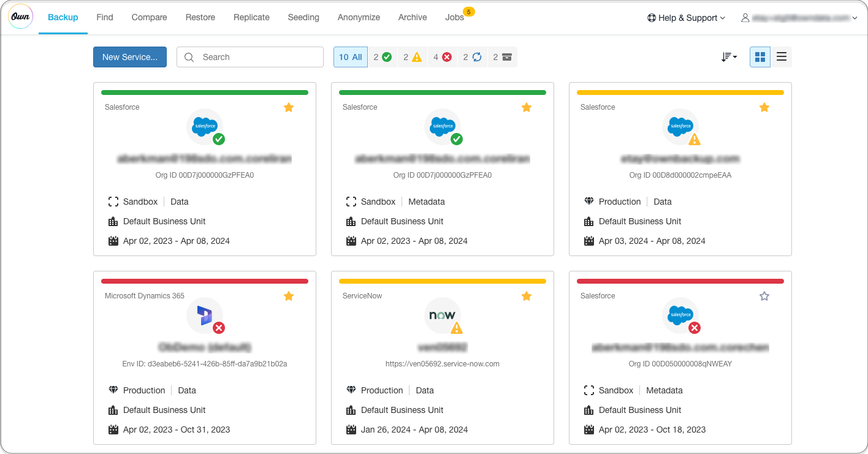Open the Jobs tab with 5 badge

pos(455,17)
